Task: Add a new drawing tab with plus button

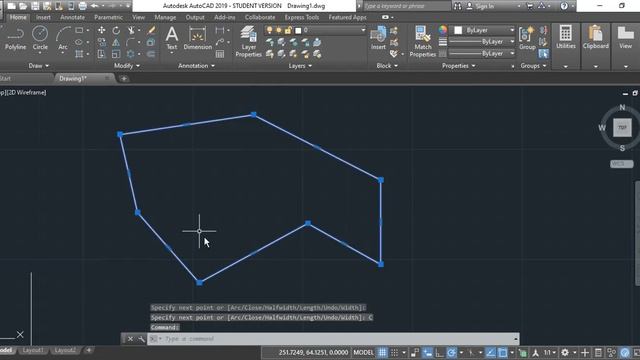Action: 124,78
